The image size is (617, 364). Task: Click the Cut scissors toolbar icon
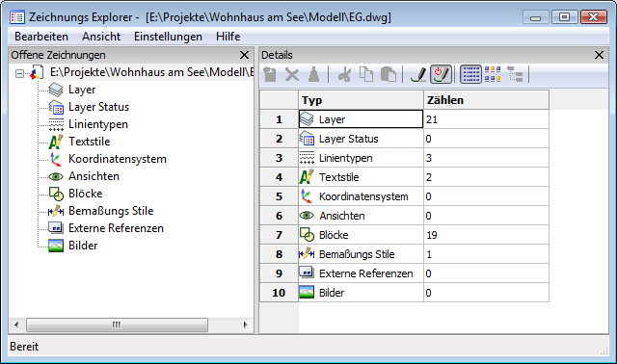point(344,74)
